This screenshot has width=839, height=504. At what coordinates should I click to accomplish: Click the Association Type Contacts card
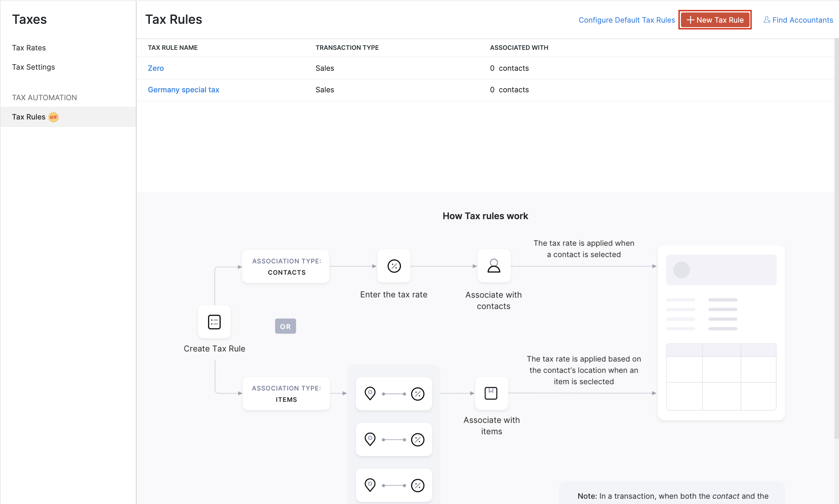286,267
